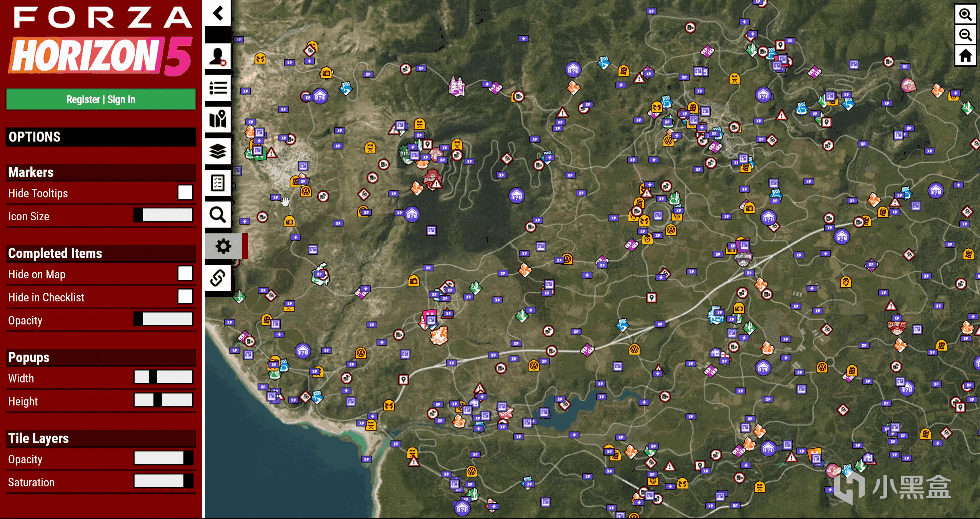This screenshot has height=519, width=980.
Task: Adjust the Icon Size slider
Action: click(163, 215)
